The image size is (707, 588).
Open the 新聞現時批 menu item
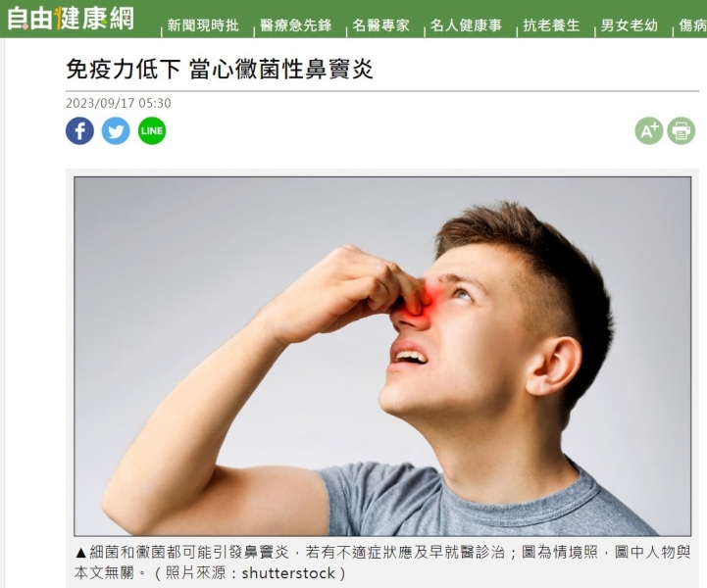[x=203, y=25]
